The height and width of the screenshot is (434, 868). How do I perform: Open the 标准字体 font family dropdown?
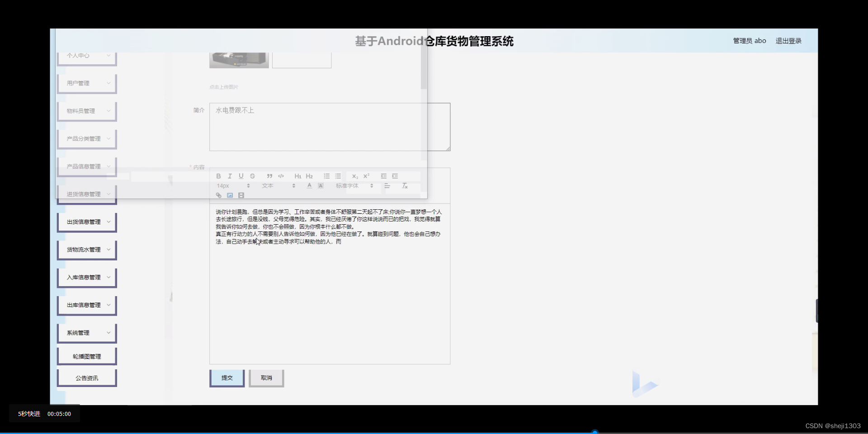pos(356,185)
